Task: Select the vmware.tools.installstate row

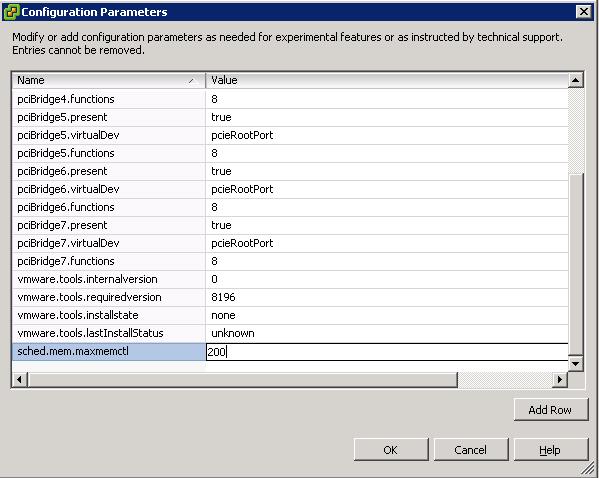Action: pyautogui.click(x=290, y=315)
